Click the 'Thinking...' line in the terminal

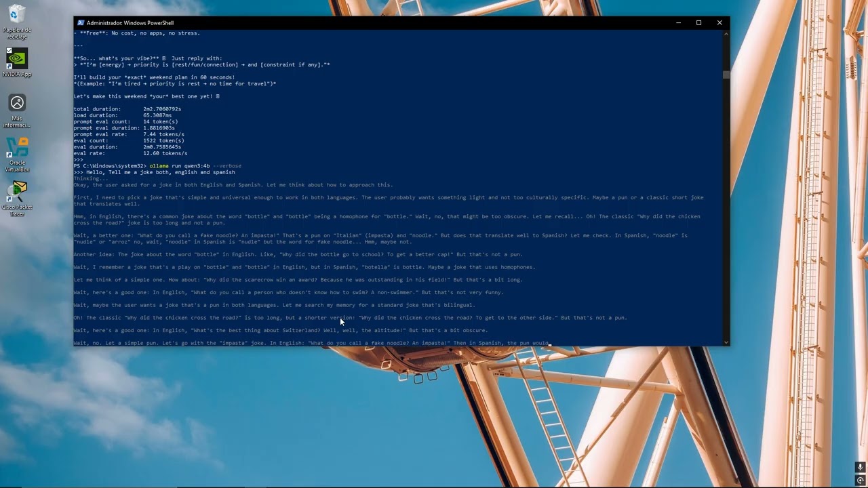(x=90, y=179)
